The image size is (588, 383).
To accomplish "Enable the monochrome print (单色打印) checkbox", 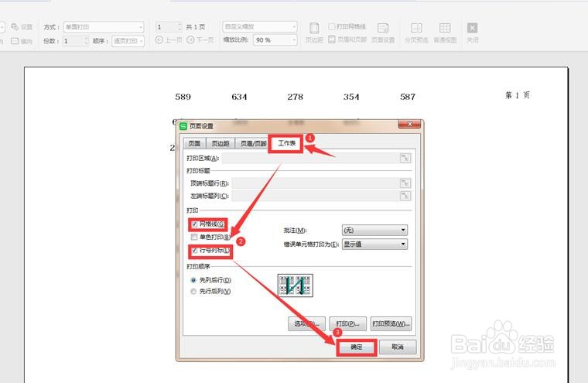I will pyautogui.click(x=194, y=237).
